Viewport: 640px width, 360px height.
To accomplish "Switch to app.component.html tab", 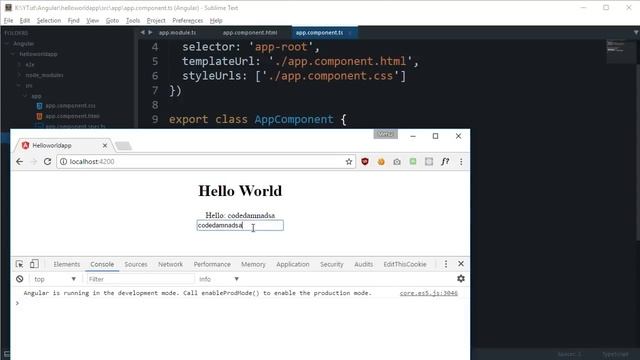I will [250, 33].
